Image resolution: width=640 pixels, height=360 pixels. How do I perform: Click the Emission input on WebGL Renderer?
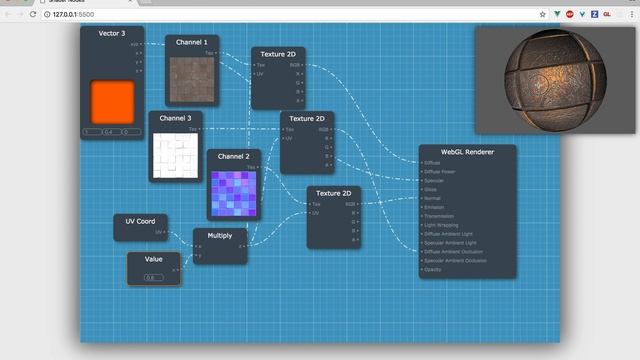pos(422,207)
